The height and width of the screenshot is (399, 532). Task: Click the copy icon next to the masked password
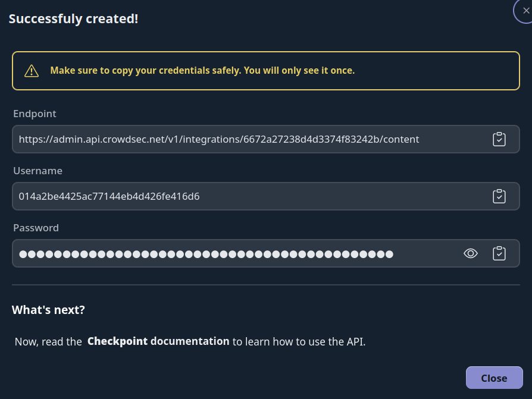point(499,253)
